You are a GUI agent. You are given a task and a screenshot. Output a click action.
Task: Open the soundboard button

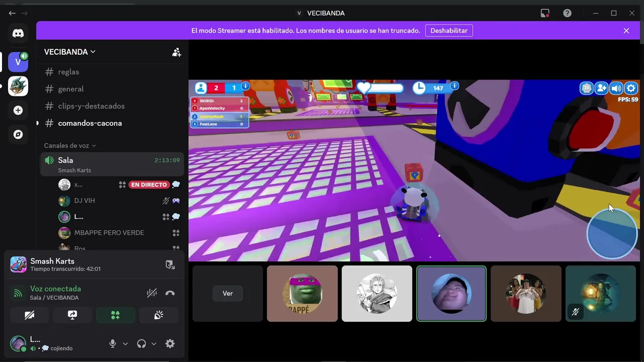[158, 315]
